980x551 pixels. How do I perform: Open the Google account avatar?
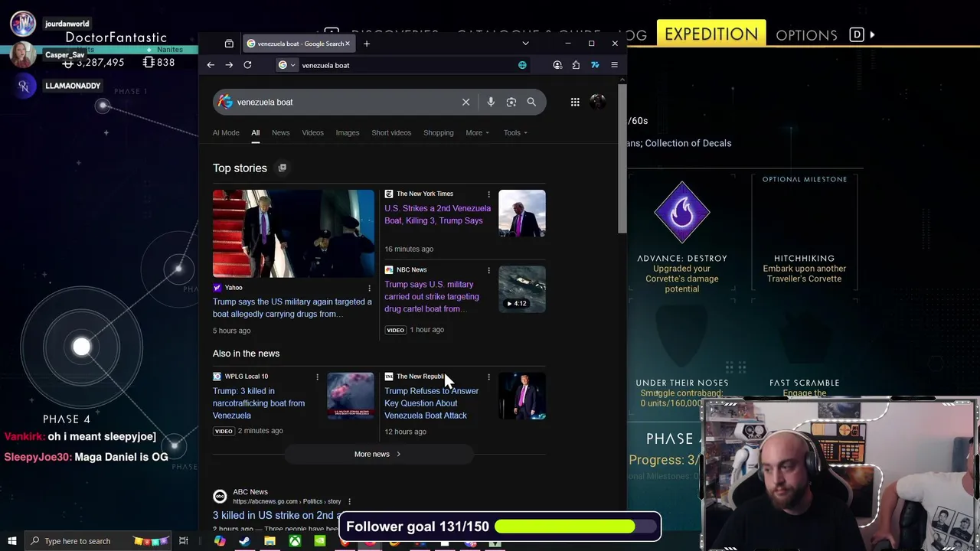coord(598,102)
